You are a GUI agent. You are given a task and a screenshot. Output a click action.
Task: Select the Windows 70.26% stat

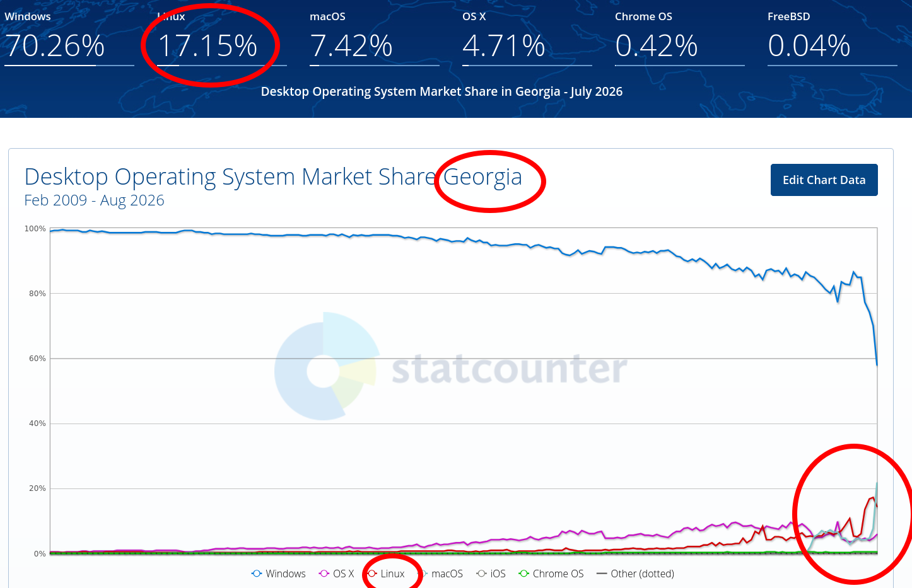pyautogui.click(x=69, y=38)
